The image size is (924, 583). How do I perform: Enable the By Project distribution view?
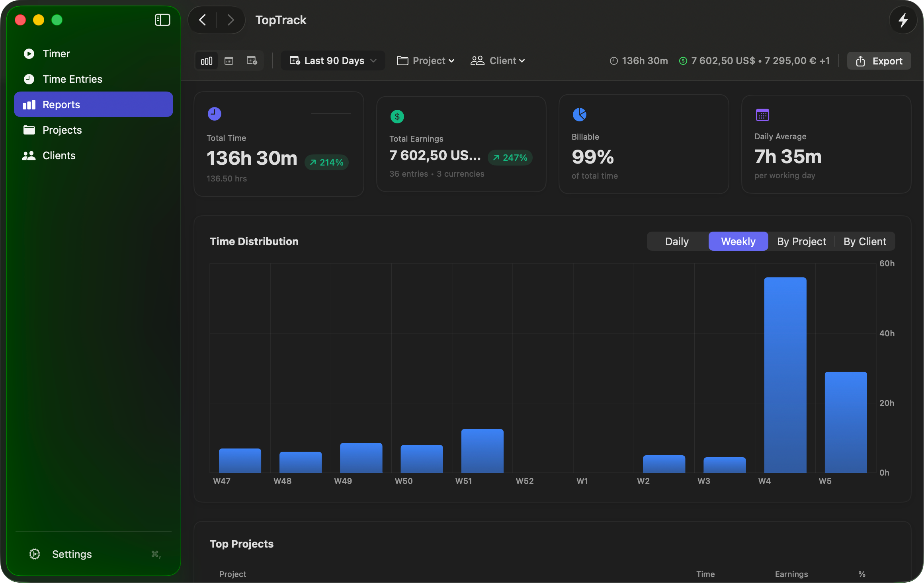click(x=801, y=241)
